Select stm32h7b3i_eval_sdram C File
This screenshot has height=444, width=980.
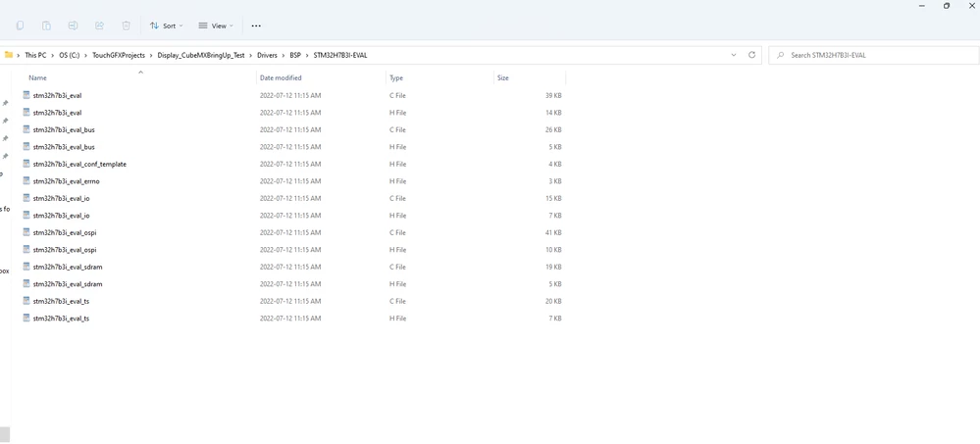[x=293, y=267]
